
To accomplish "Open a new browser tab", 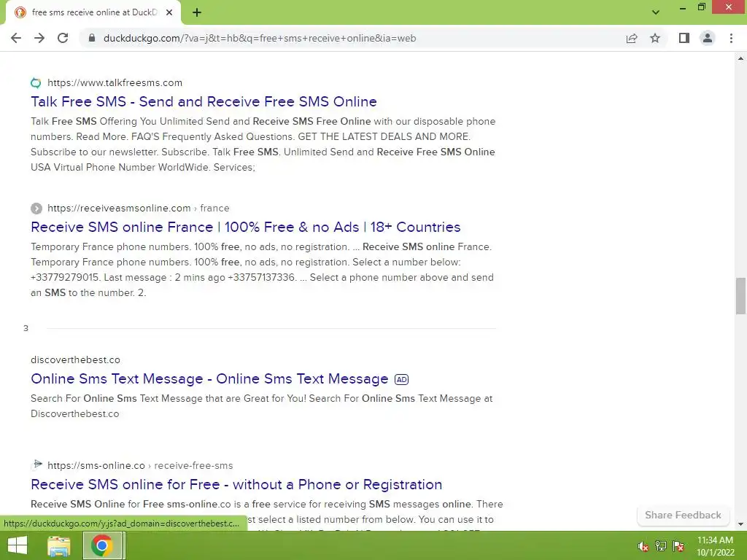I will click(197, 12).
